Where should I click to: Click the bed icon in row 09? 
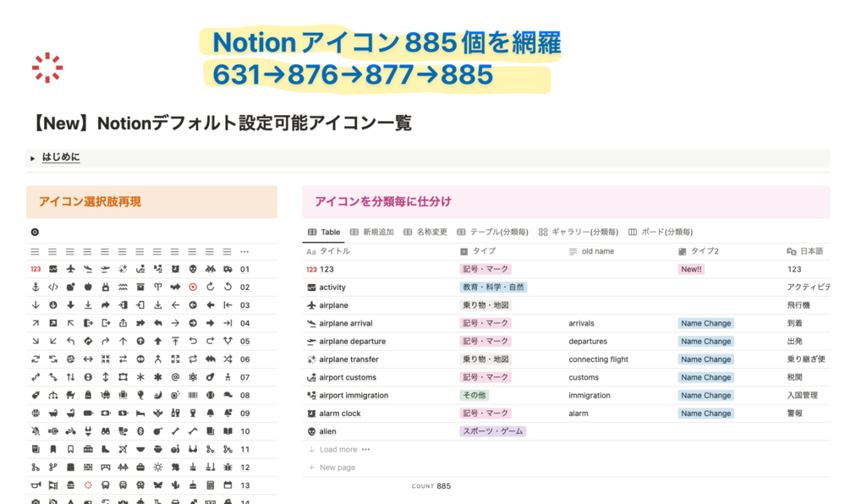140,413
